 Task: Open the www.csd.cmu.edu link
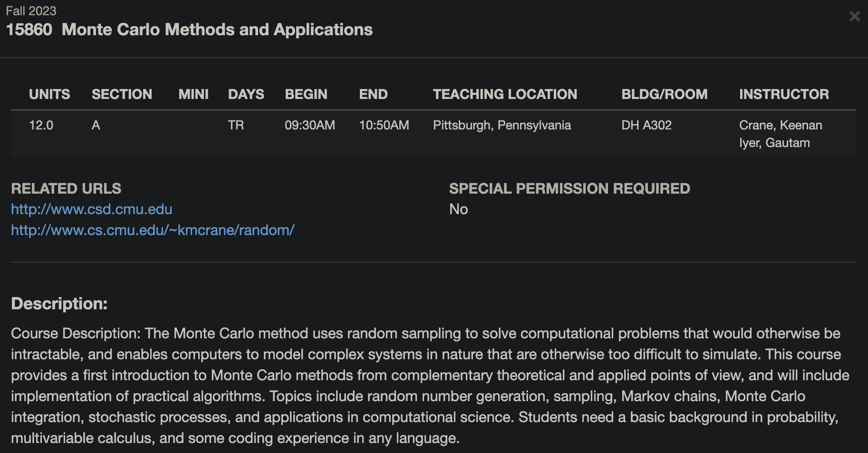[x=92, y=209]
